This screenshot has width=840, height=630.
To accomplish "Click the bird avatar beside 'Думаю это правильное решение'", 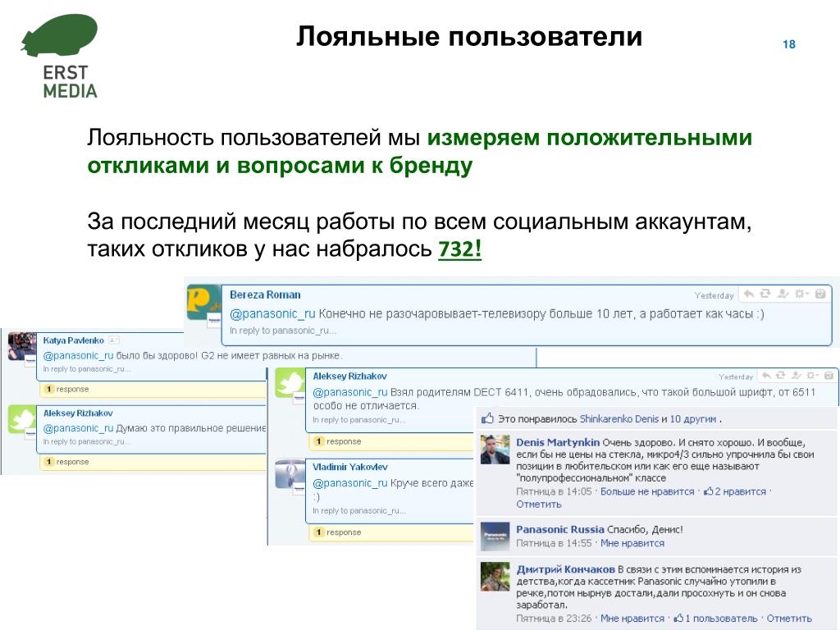I will coord(22,419).
